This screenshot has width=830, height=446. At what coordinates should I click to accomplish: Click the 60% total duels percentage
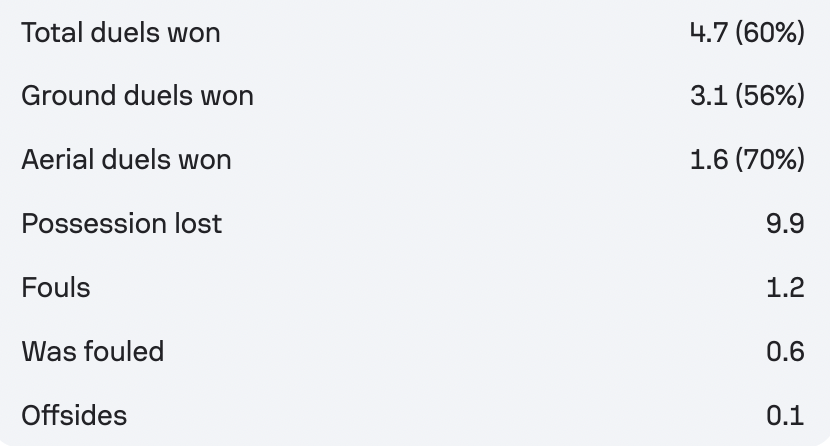pyautogui.click(x=770, y=33)
